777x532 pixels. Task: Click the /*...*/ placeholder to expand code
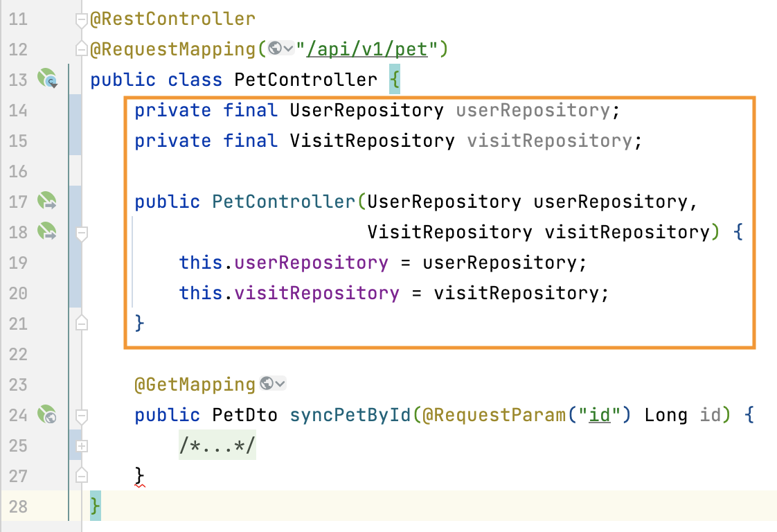point(217,445)
